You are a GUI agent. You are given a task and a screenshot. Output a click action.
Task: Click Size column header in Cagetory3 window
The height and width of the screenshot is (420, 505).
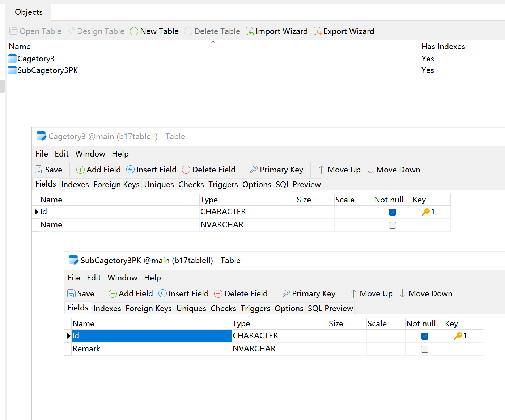(x=315, y=200)
